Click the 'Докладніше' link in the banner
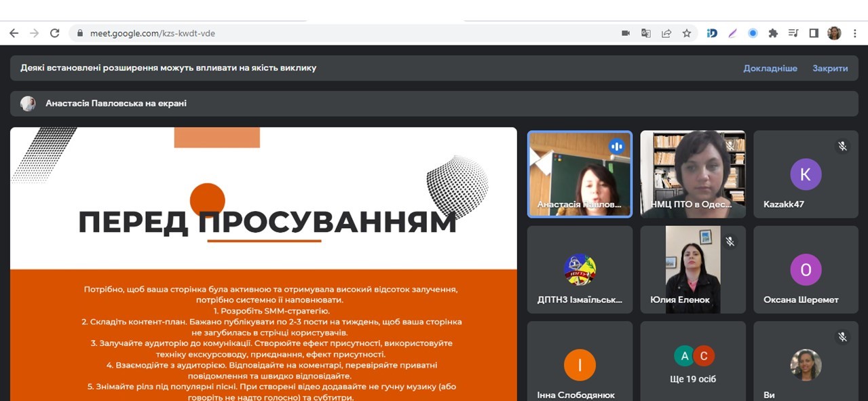 point(770,69)
